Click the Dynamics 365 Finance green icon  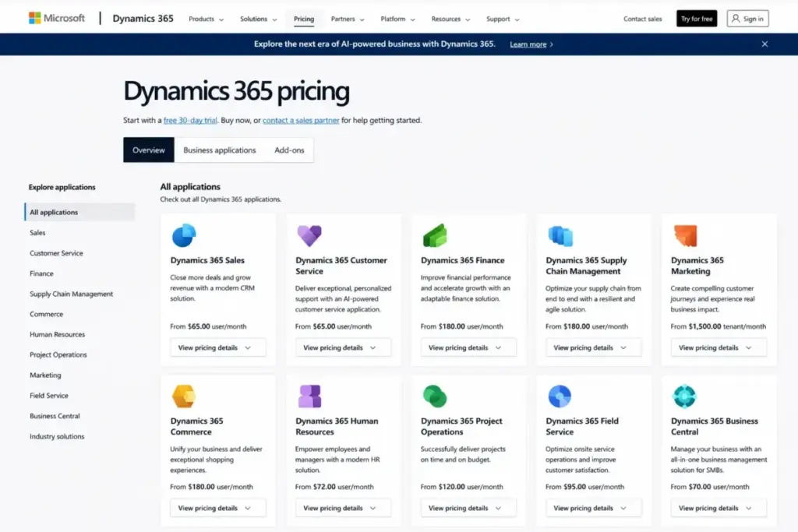point(435,235)
